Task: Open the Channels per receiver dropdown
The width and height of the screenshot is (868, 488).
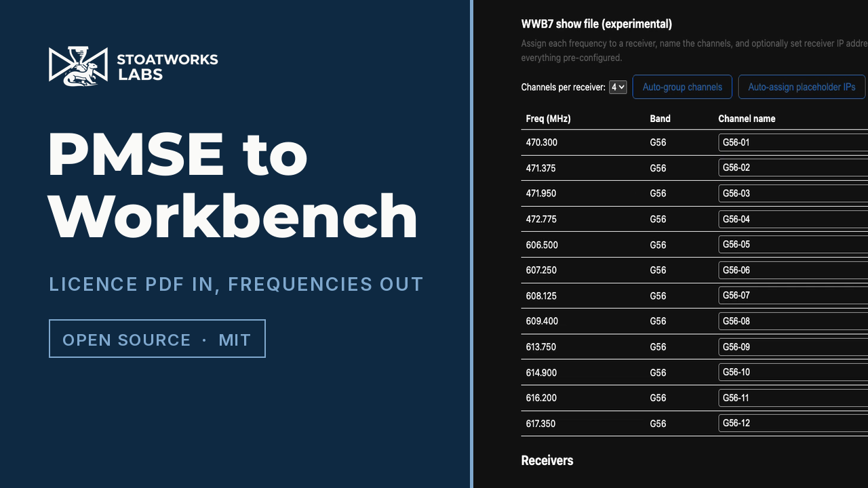Action: tap(618, 87)
